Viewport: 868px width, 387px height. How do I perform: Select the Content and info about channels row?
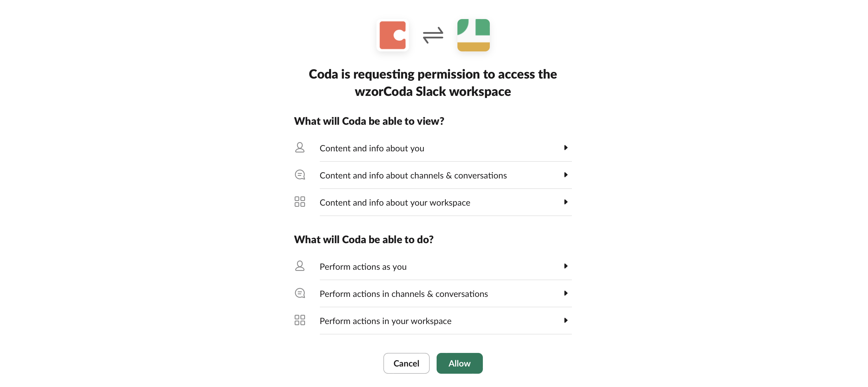413,176
